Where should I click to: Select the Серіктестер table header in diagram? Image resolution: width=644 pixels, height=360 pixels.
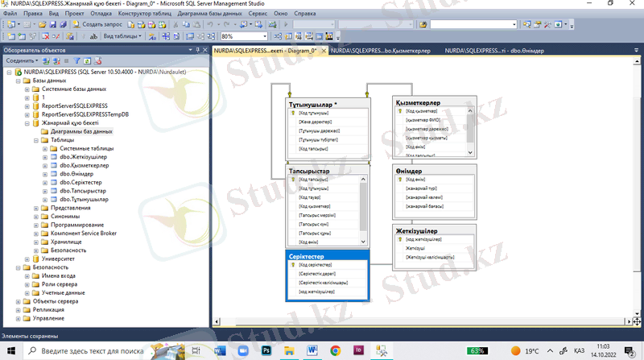pos(328,256)
